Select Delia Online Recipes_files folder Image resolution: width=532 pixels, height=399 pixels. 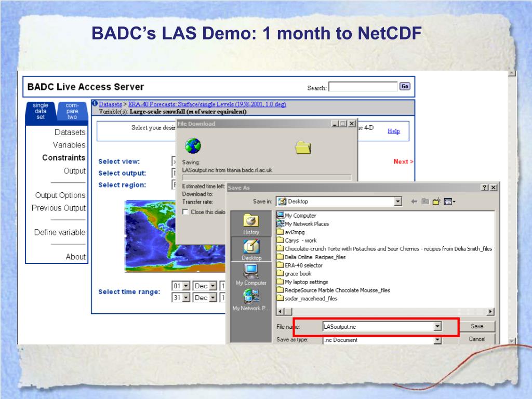pos(311,257)
